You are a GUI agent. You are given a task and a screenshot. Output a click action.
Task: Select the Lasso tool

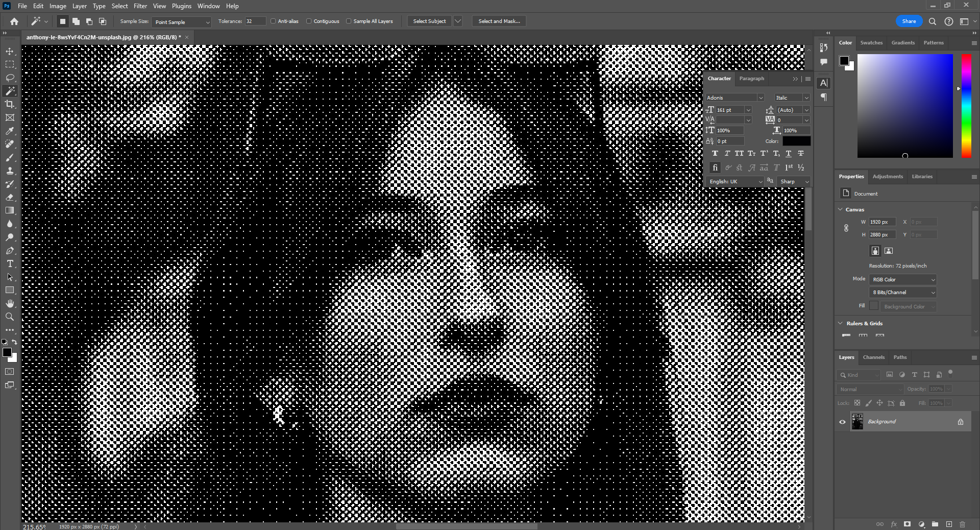pos(10,78)
